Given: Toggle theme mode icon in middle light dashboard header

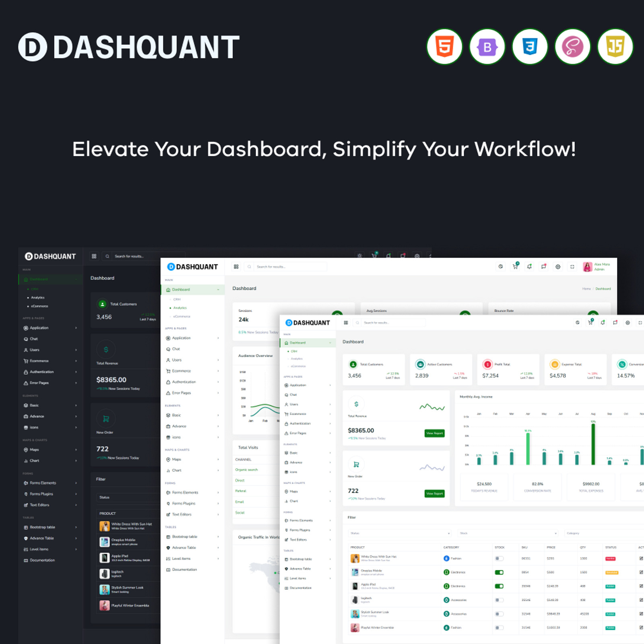Looking at the screenshot, I should [501, 266].
